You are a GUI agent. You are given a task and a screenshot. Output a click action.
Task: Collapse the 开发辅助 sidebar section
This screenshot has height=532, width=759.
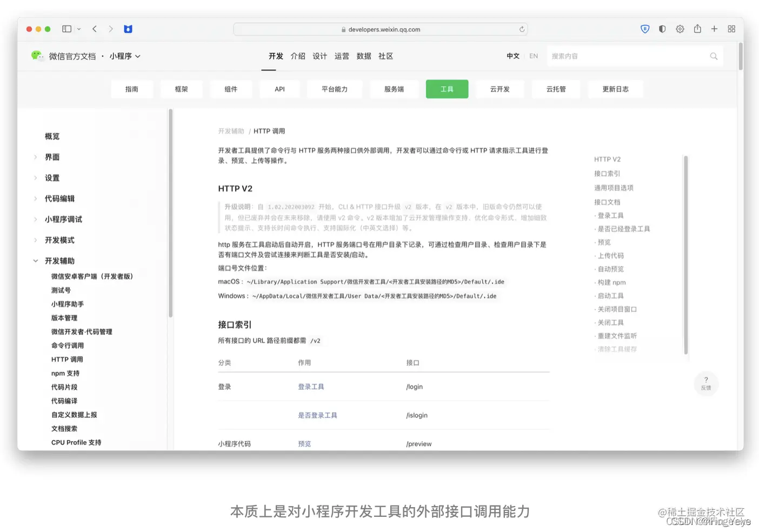59,261
